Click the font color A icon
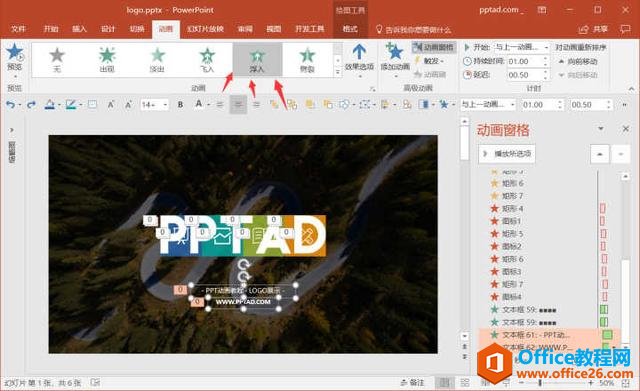This screenshot has height=391, width=640. pos(199,104)
